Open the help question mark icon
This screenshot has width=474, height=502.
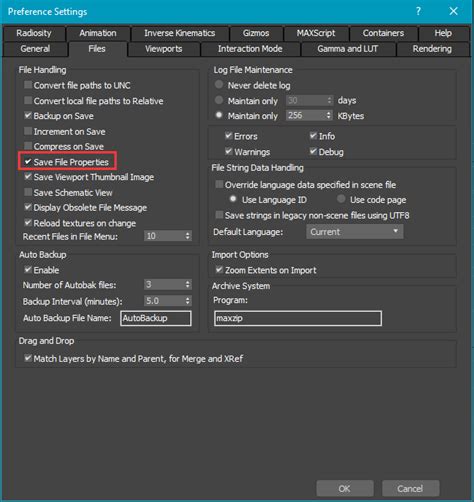(x=418, y=11)
